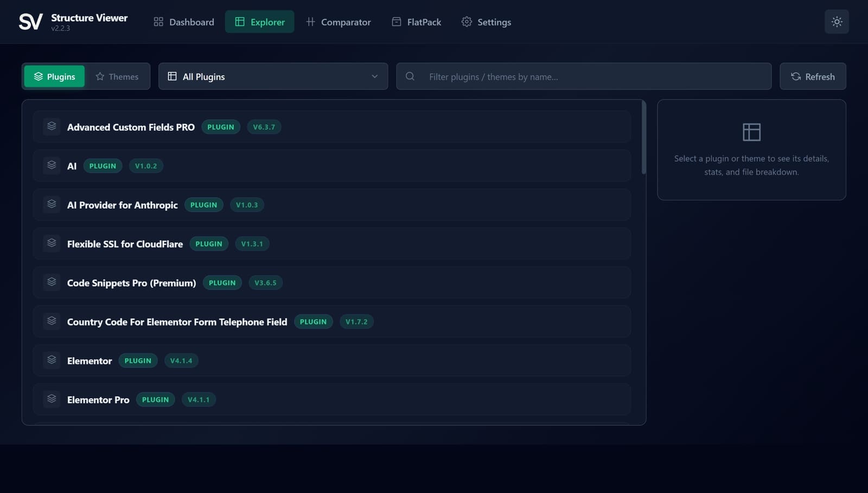This screenshot has height=493, width=868.
Task: Click the star icon next to Themes
Action: (100, 77)
